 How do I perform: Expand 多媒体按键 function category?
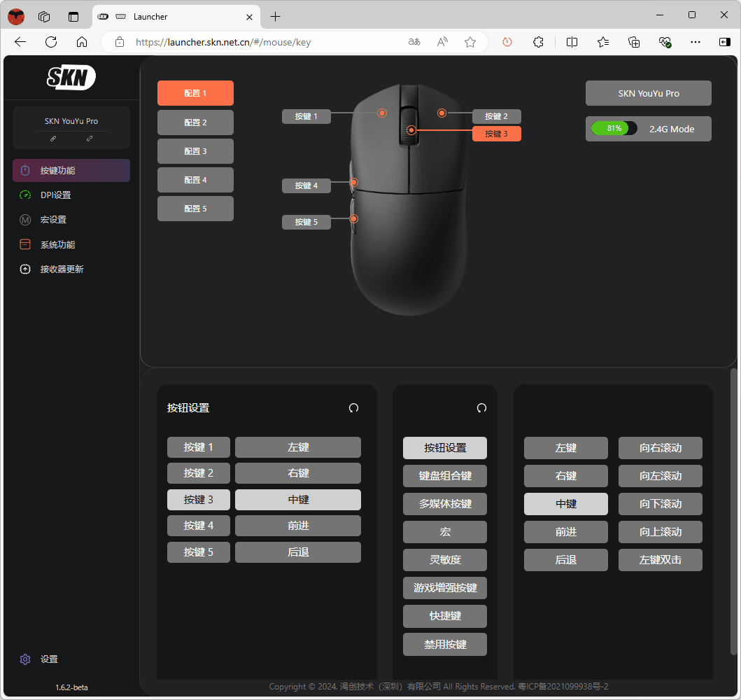tap(445, 504)
